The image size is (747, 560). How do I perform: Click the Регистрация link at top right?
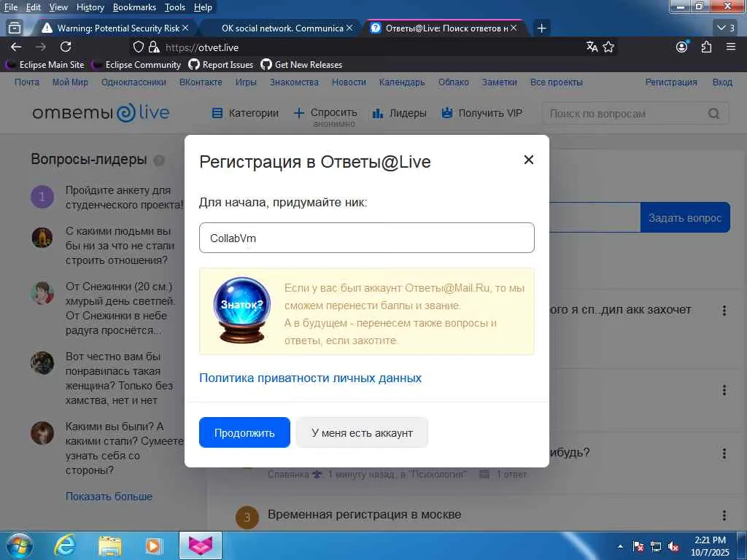coord(671,82)
